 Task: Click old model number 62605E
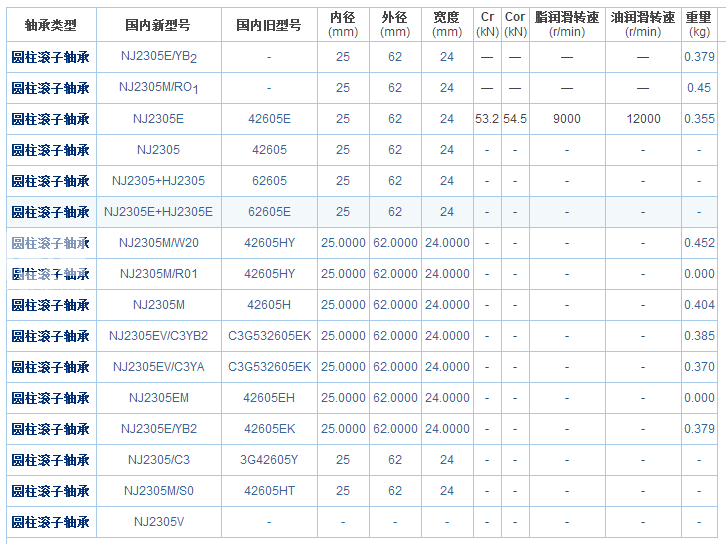[269, 212]
